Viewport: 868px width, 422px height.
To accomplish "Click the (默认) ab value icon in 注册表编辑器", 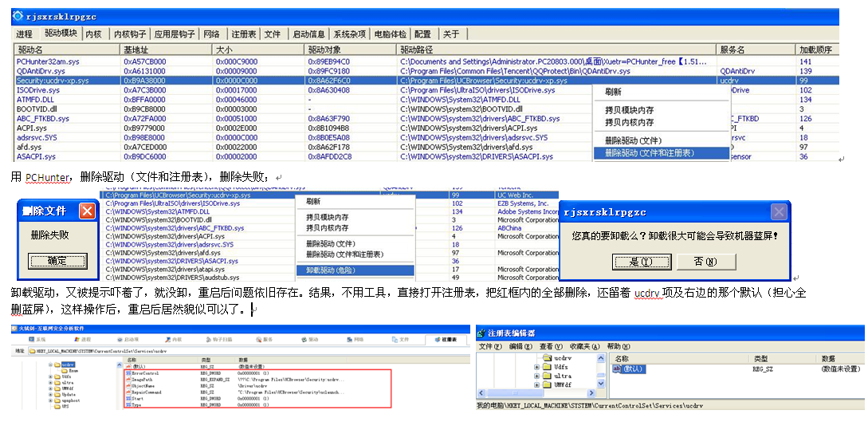I will 617,369.
